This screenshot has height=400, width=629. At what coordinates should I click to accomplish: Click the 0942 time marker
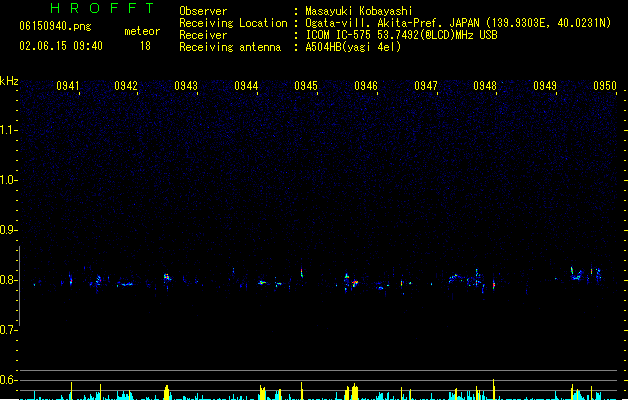(x=126, y=86)
